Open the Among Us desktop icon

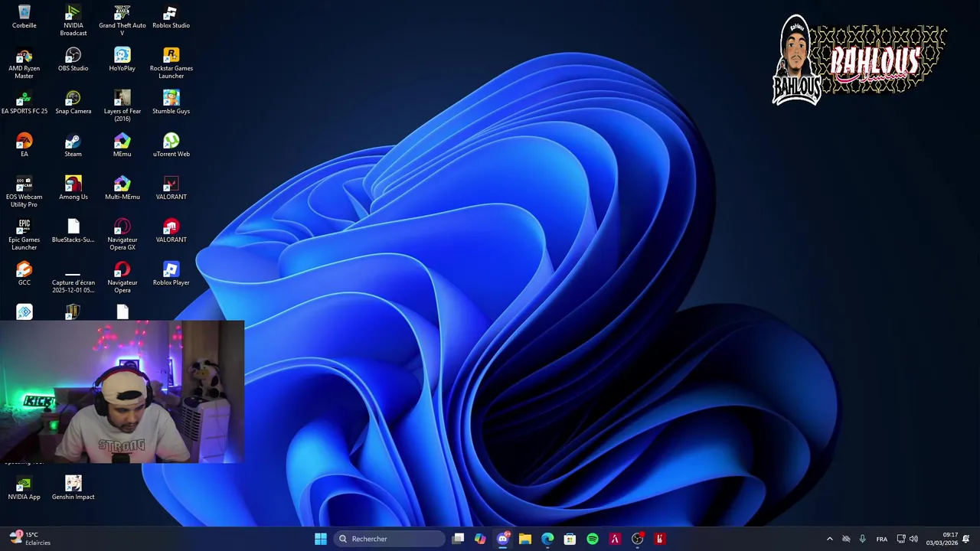73,188
